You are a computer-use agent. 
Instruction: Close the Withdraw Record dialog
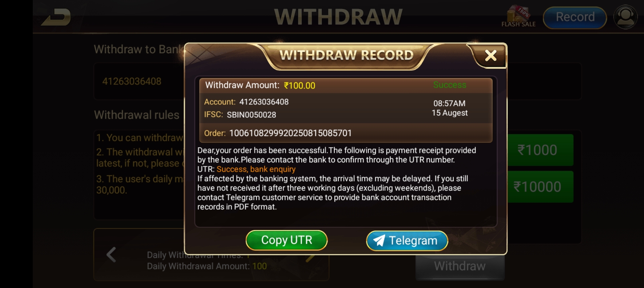[491, 56]
